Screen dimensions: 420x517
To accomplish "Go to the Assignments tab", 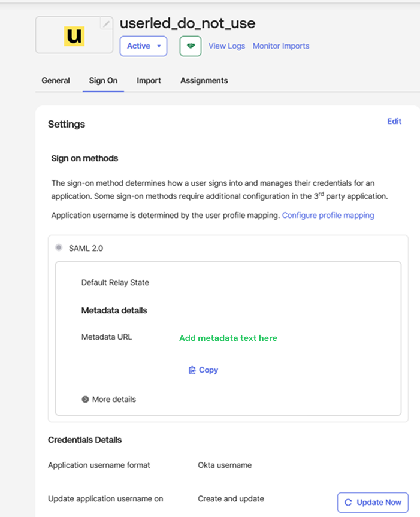I will [x=204, y=81].
